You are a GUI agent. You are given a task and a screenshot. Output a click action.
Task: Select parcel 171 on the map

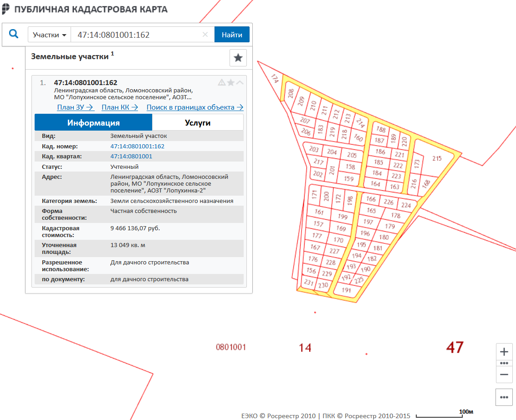pos(314,195)
